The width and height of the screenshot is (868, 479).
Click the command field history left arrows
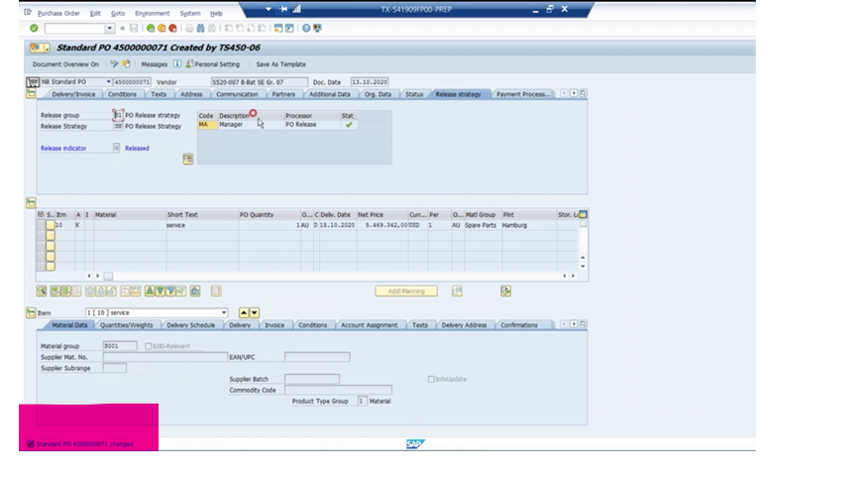(122, 28)
